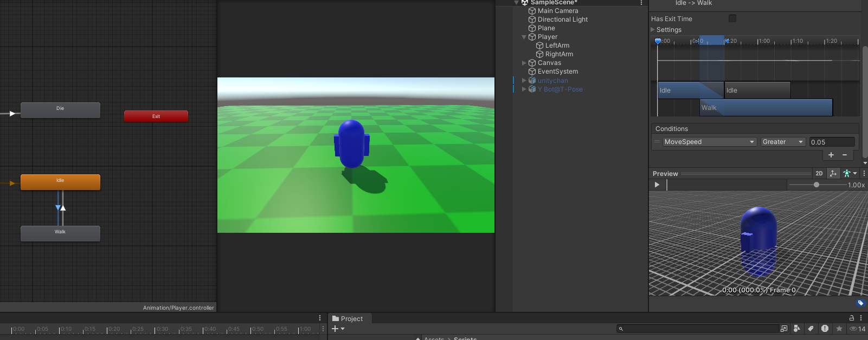
Task: Open saved searches star button
Action: pyautogui.click(x=839, y=329)
